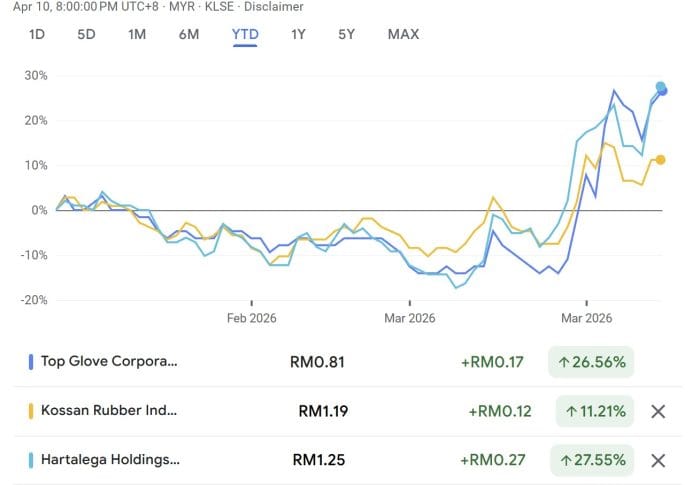Viewport: 700px width, 485px height.
Task: Switch chart to 1Y range
Action: pos(298,34)
